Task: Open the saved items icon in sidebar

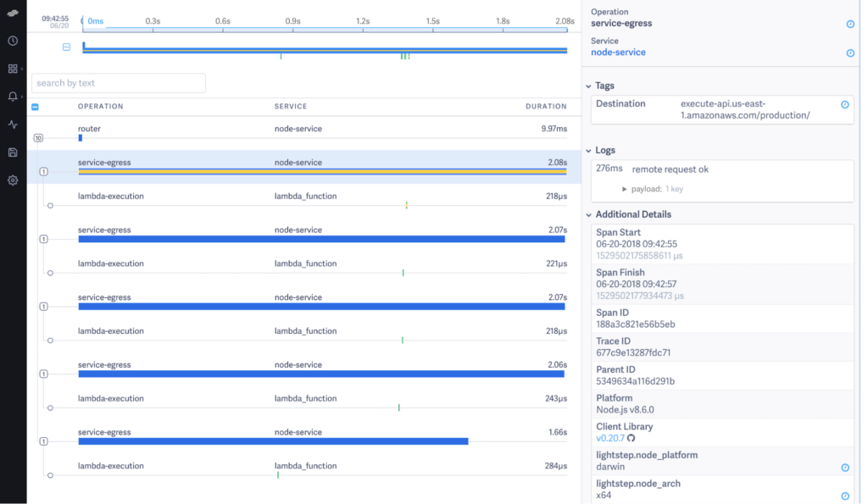Action: (13, 152)
